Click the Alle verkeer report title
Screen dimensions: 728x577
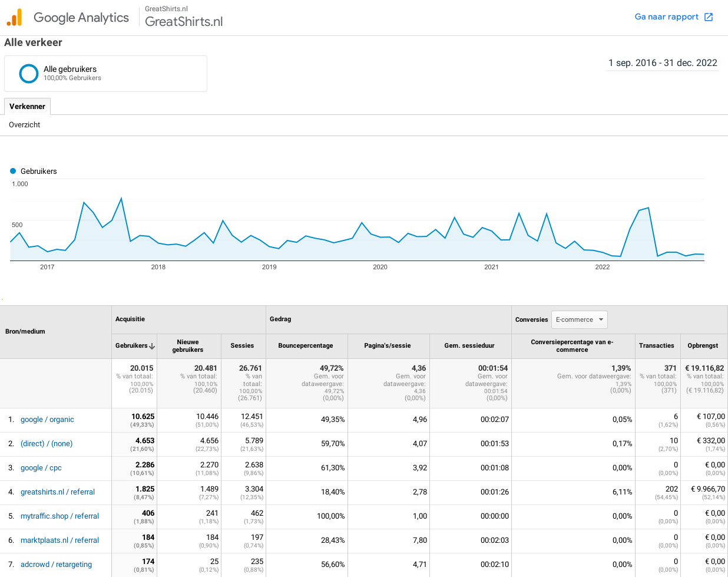[x=33, y=42]
